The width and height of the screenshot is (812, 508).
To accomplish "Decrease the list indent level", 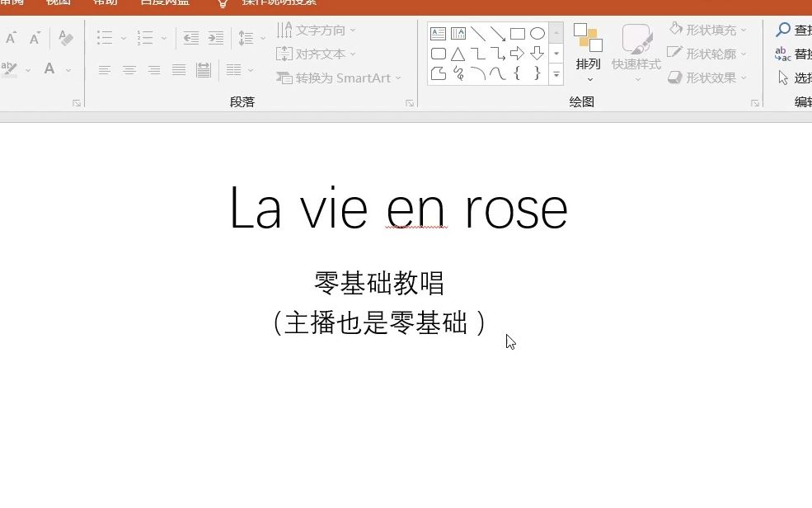I will point(191,38).
